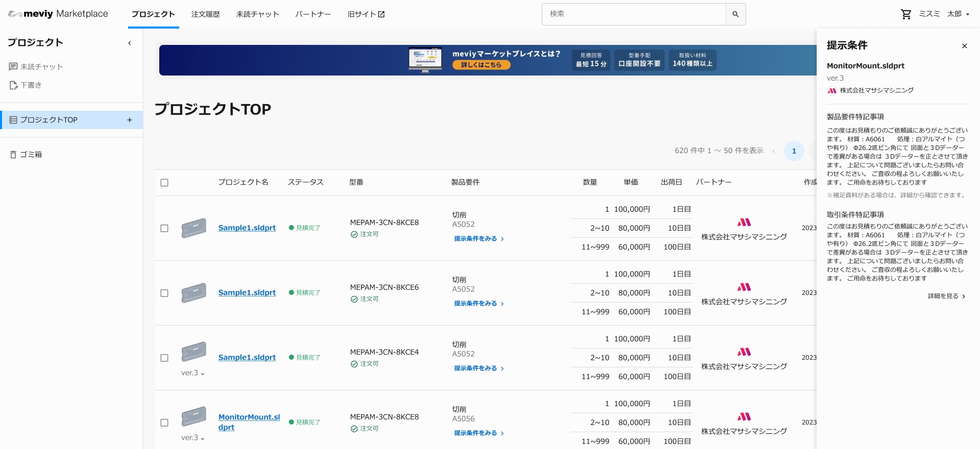This screenshot has height=449, width=980.
Task: Open the shopping cart
Action: [906, 14]
